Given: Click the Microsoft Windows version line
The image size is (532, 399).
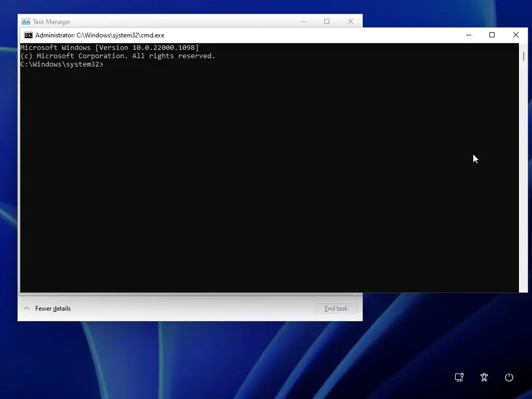Looking at the screenshot, I should [x=110, y=47].
